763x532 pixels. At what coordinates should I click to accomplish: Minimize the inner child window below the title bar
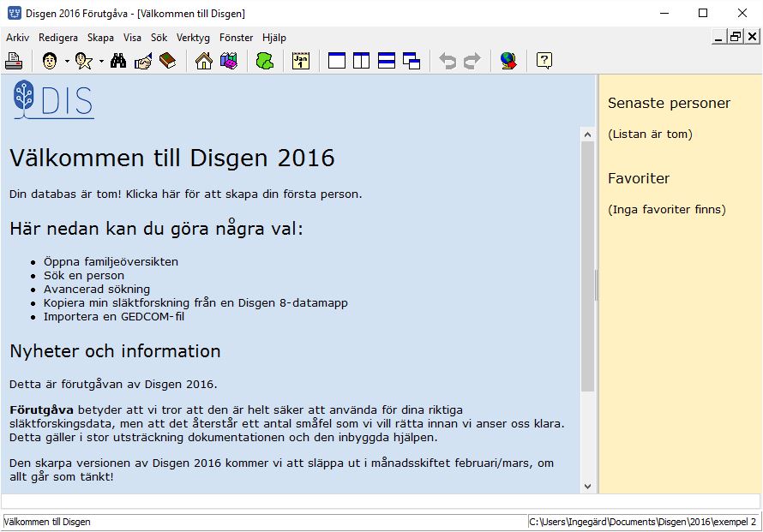tap(718, 37)
